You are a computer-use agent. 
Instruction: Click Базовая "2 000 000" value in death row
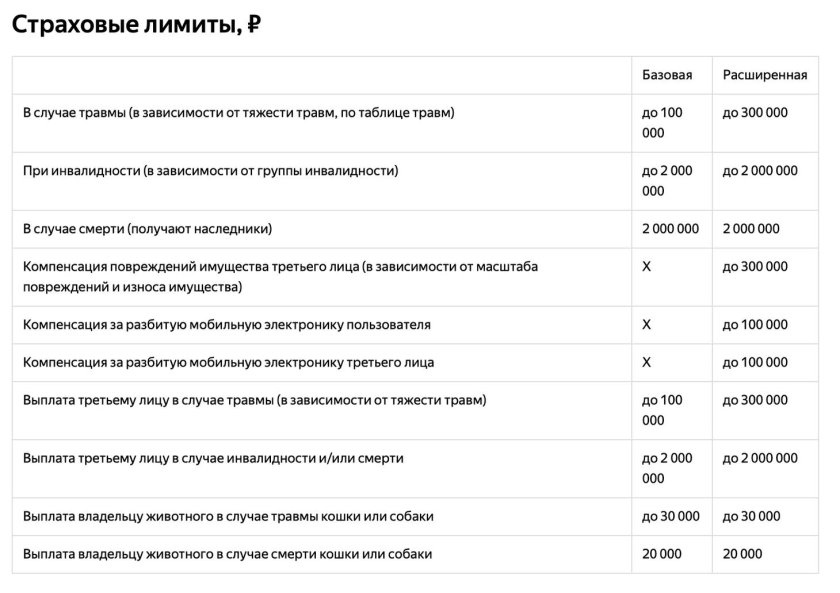pos(671,229)
